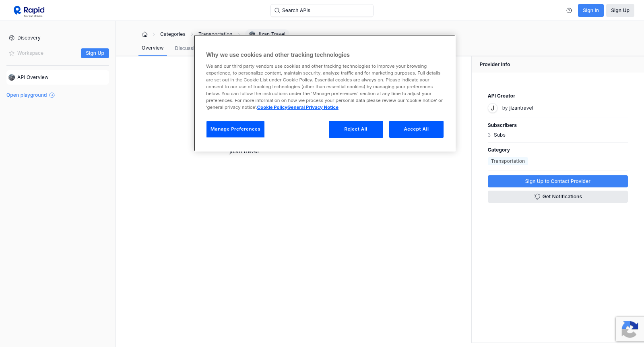Open the Cookie Policy link
This screenshot has width=644, height=347.
click(x=272, y=107)
